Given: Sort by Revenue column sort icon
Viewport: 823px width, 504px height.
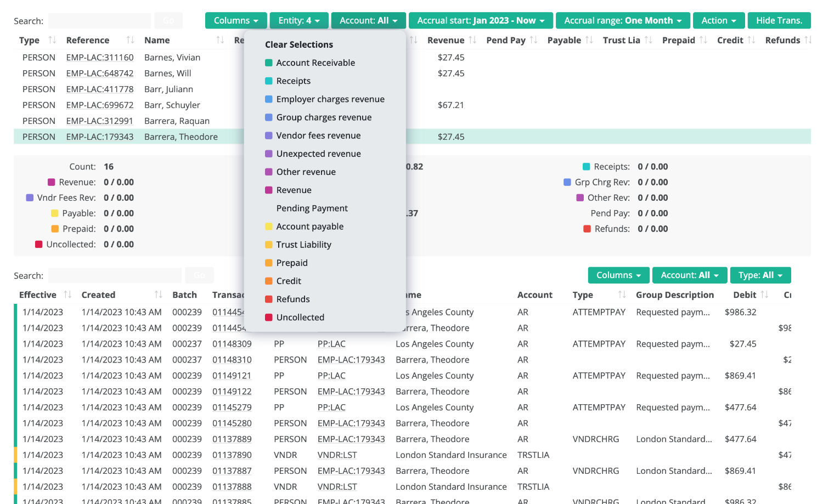Looking at the screenshot, I should click(472, 40).
